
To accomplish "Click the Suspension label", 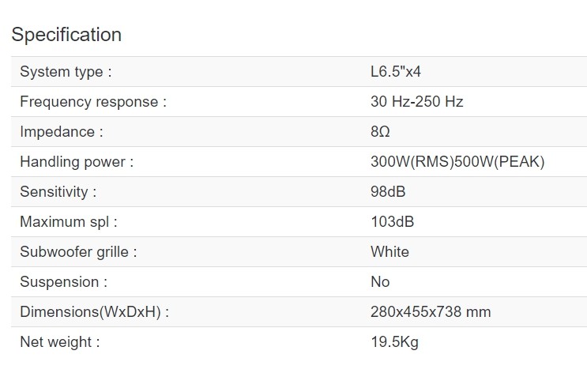I will [63, 282].
